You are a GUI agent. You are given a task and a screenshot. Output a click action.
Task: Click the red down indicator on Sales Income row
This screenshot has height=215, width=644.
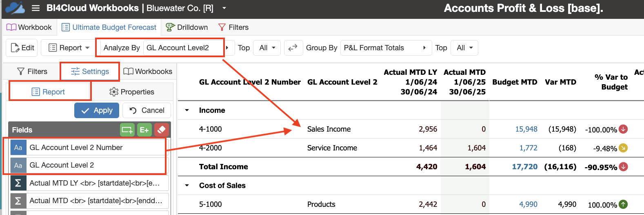[623, 129]
